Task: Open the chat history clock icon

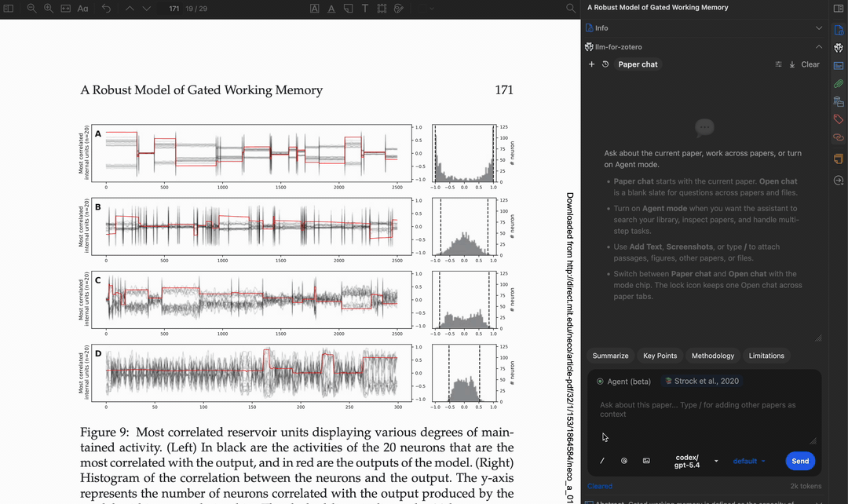Action: [605, 64]
